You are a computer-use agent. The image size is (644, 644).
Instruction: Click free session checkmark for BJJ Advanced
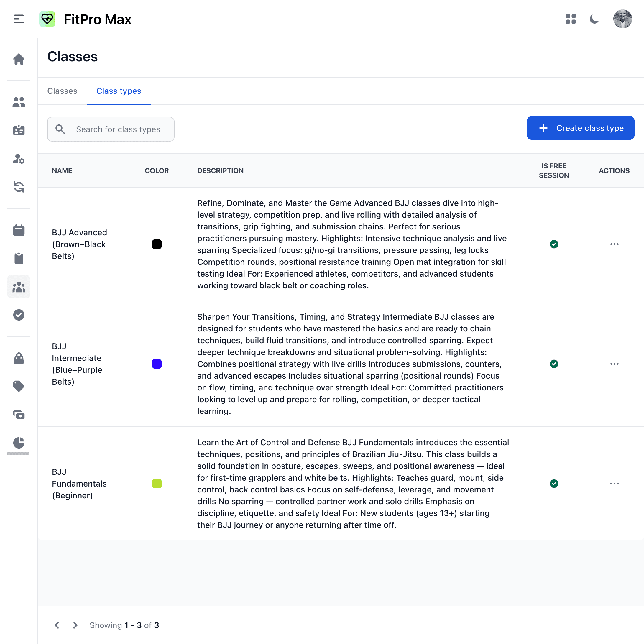(x=554, y=244)
